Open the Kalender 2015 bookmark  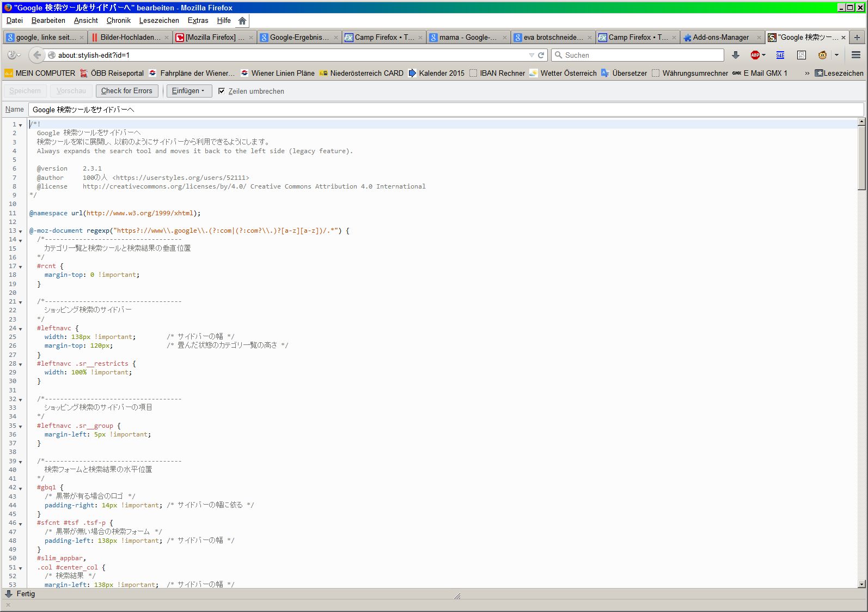[x=437, y=73]
